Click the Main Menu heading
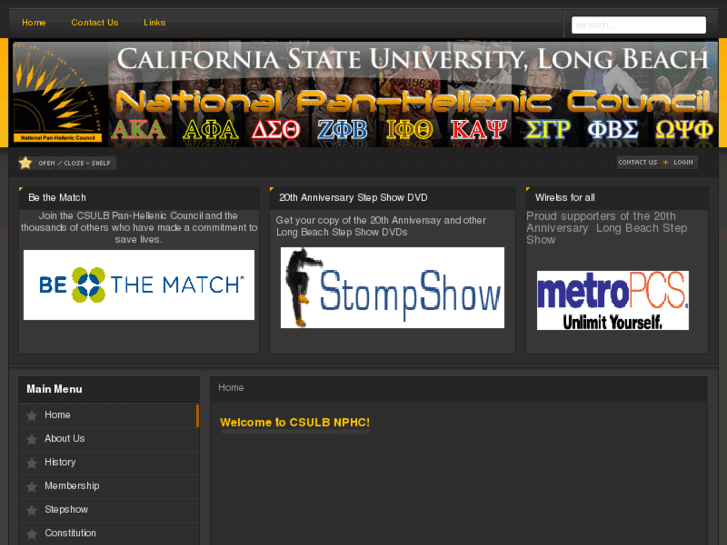 coord(54,389)
